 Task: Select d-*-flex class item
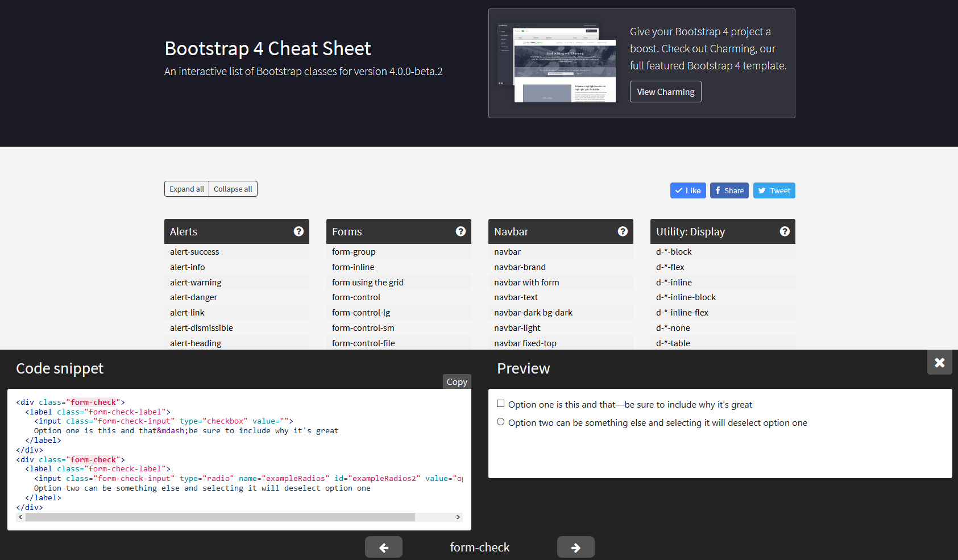723,267
